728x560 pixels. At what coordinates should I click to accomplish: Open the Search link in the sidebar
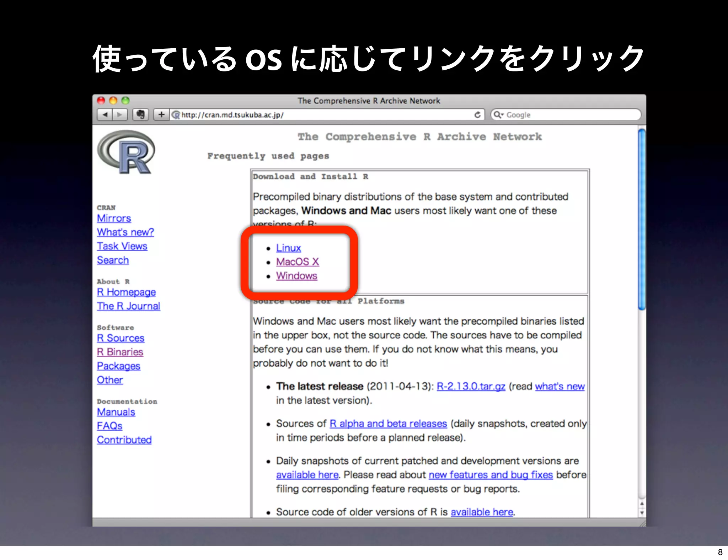point(113,260)
